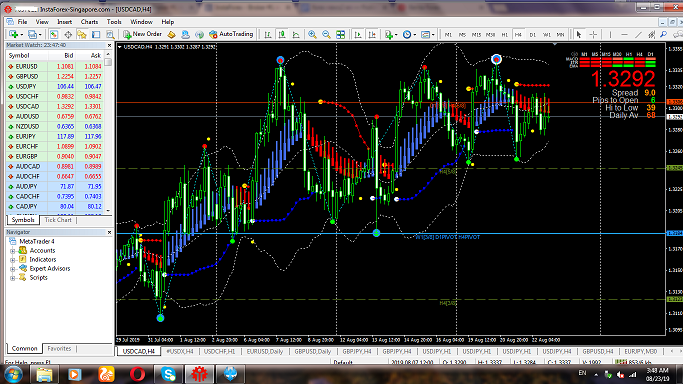
Task: Open the Charts menu
Action: [89, 22]
